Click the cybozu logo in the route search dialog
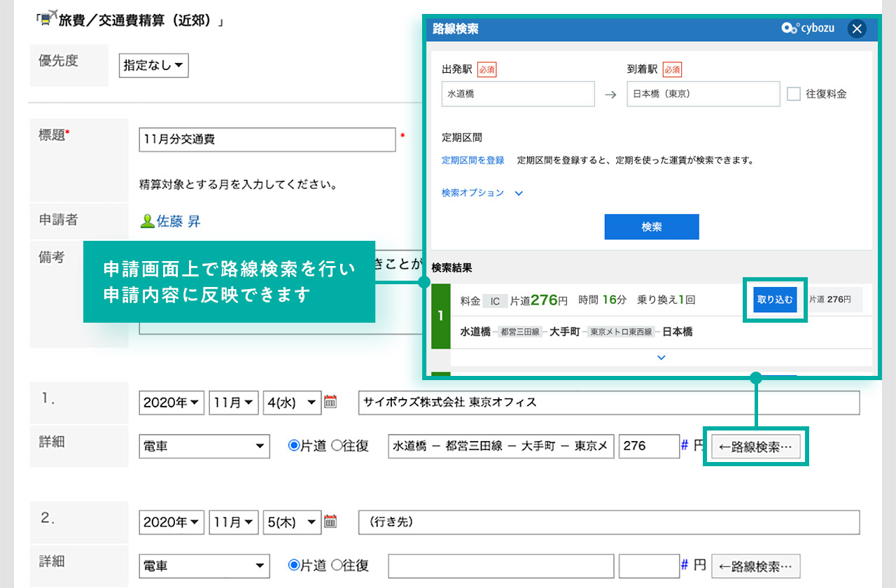The image size is (896, 588). coord(807,29)
